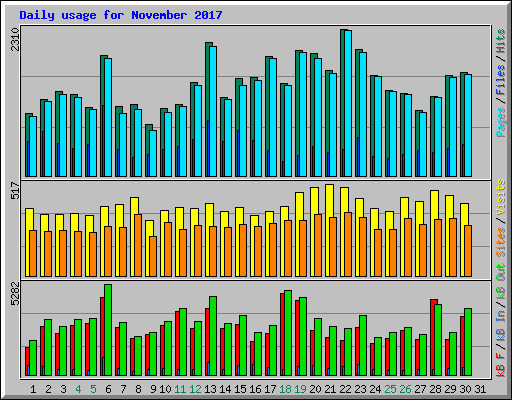Click the "Visits" legend label
The height and width of the screenshot is (400, 512).
click(x=501, y=197)
